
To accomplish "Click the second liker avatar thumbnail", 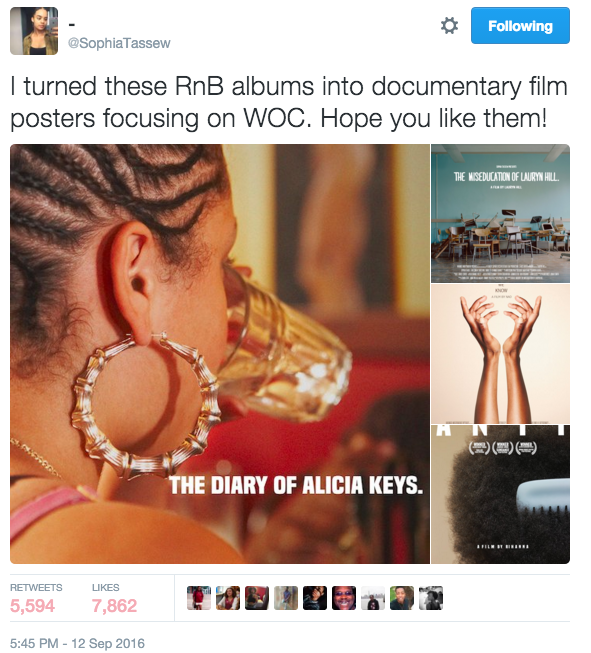I will coord(228,598).
